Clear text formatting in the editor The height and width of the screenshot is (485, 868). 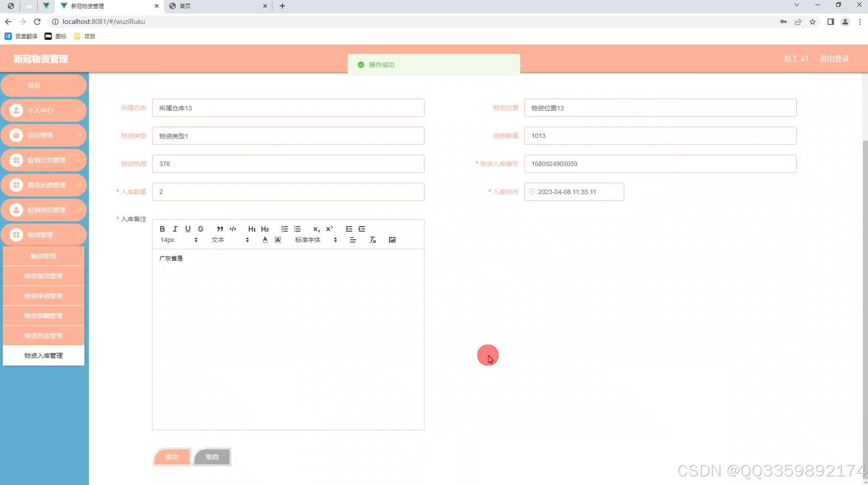(373, 240)
